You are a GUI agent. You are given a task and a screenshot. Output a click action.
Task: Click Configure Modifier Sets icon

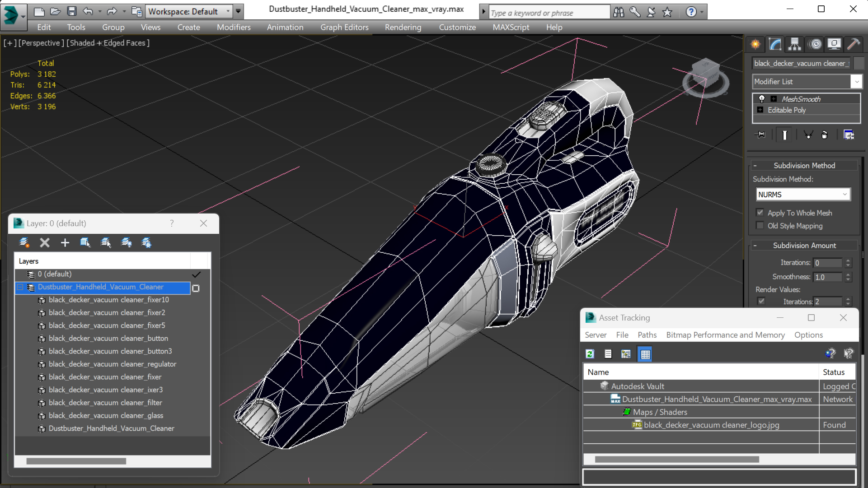coord(849,135)
